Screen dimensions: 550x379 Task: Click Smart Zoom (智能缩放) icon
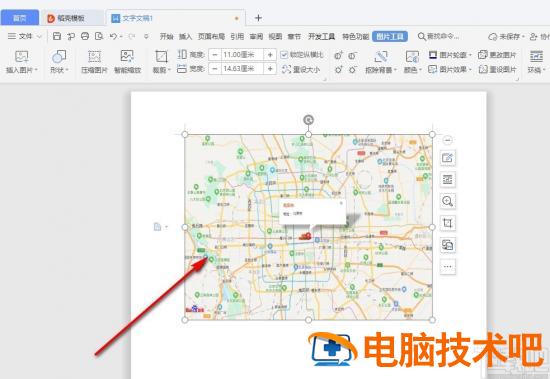(127, 56)
